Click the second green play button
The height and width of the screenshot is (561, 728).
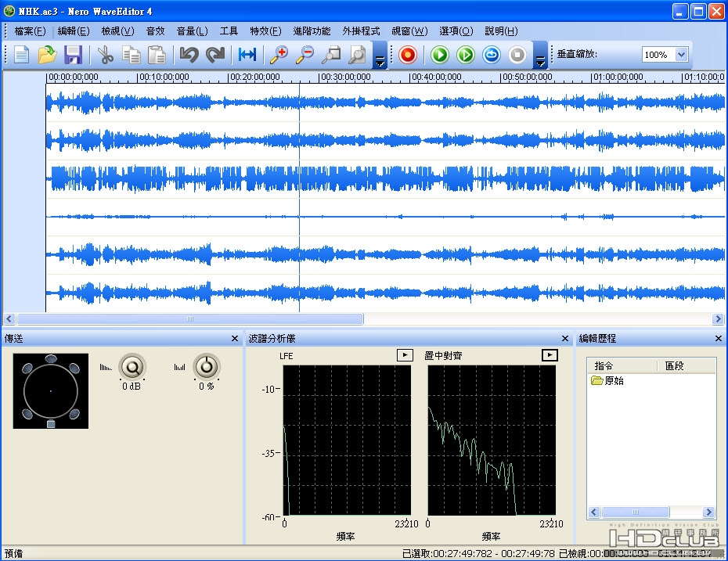click(466, 55)
